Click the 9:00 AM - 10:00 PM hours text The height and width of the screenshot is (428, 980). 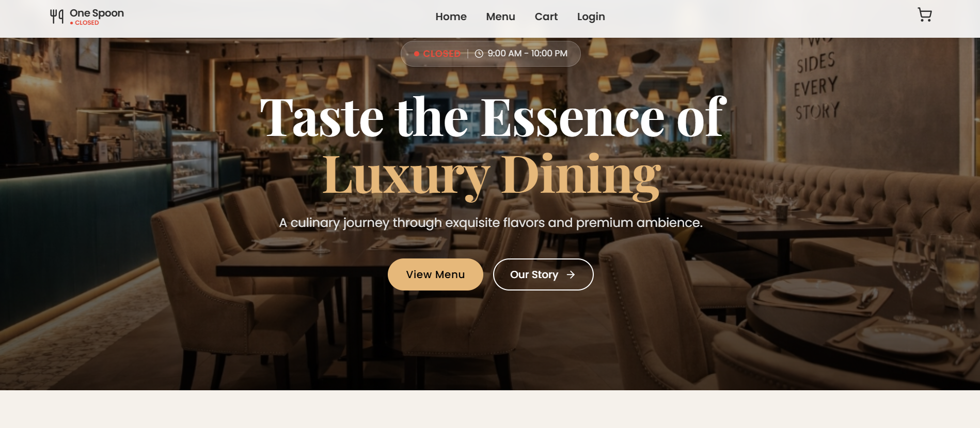click(527, 53)
